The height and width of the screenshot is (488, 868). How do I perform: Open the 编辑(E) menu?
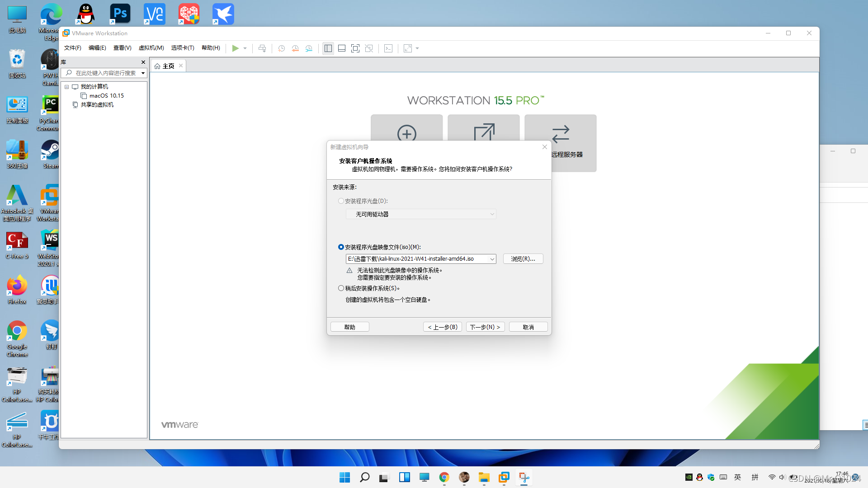tap(97, 48)
